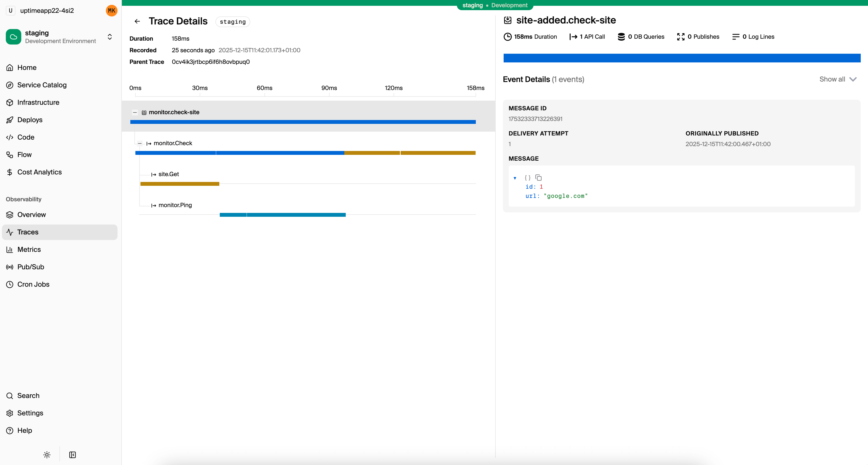
Task: Collapse the message JSON triangle
Action: point(515,178)
